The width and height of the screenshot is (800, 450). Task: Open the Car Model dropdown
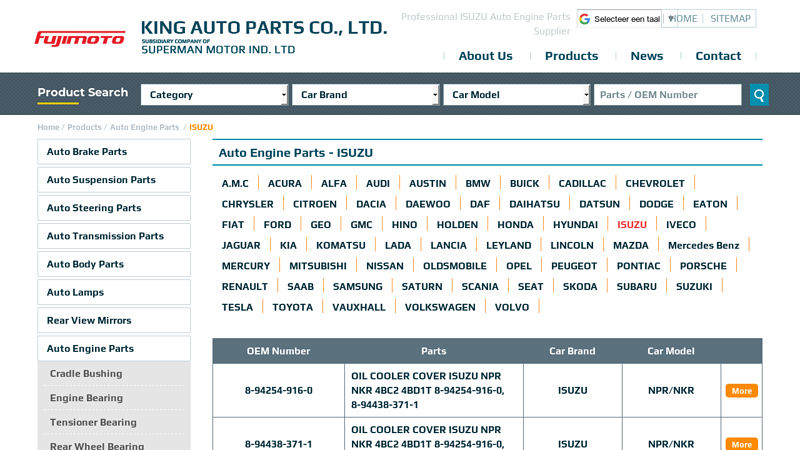pos(517,95)
